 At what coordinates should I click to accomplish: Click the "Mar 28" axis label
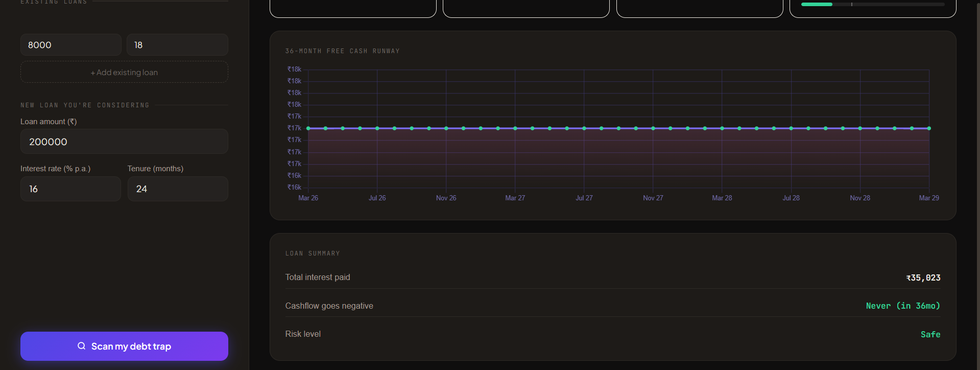point(722,198)
